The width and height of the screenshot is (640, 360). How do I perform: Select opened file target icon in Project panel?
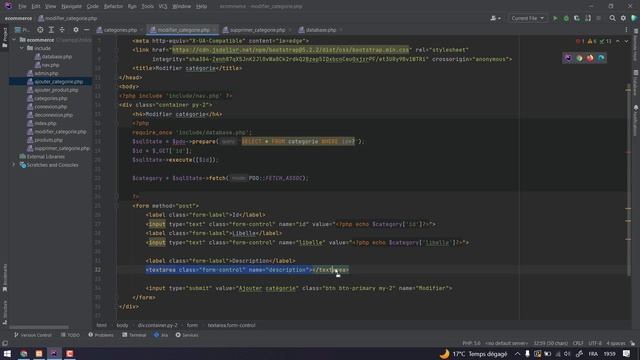[40, 30]
